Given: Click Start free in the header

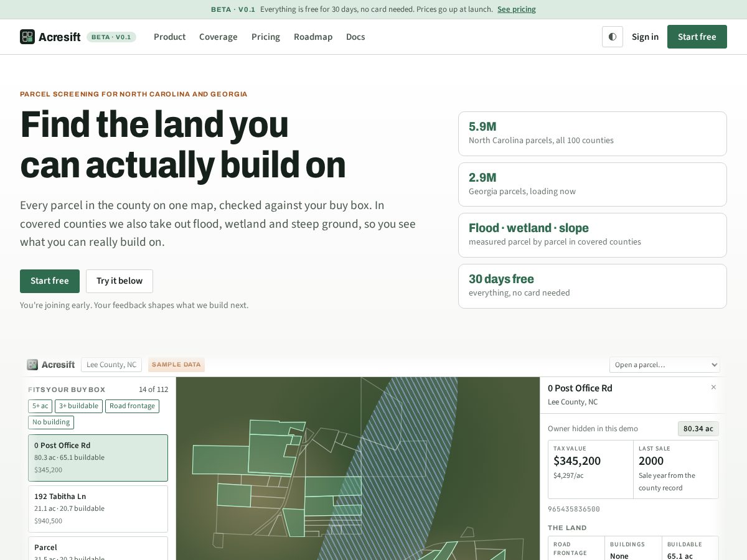Looking at the screenshot, I should click(697, 37).
